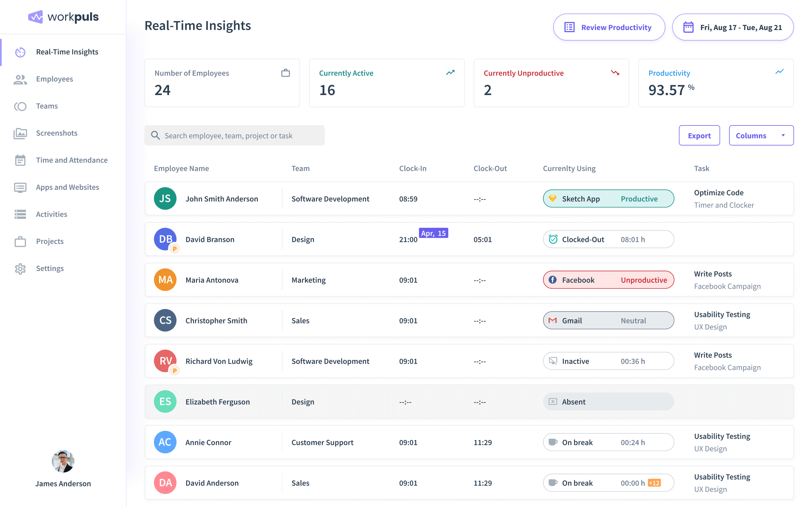The width and height of the screenshot is (812, 507).
Task: Open the date range picker Fri, Aug 17 - Tue, Aug 21
Action: tap(732, 27)
